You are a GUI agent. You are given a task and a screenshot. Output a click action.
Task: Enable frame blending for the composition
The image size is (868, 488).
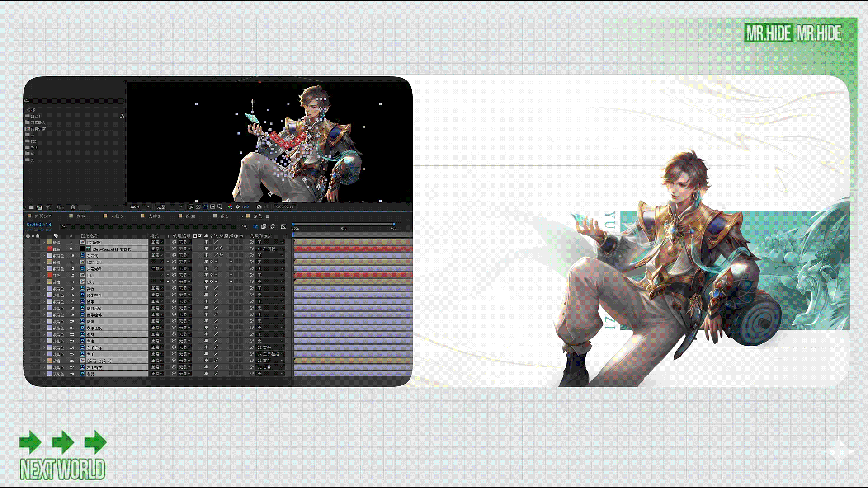point(264,226)
